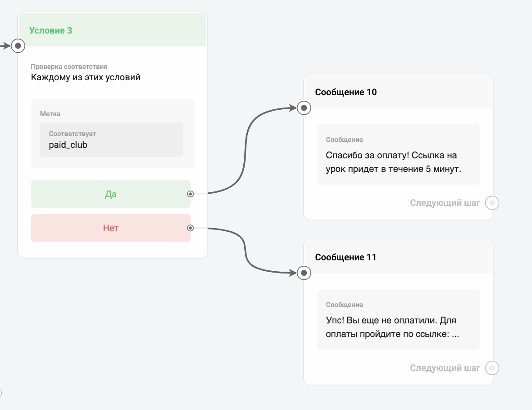Screen dimensions: 532x410
Task: Open the Условие 3 block header
Action: [112, 30]
